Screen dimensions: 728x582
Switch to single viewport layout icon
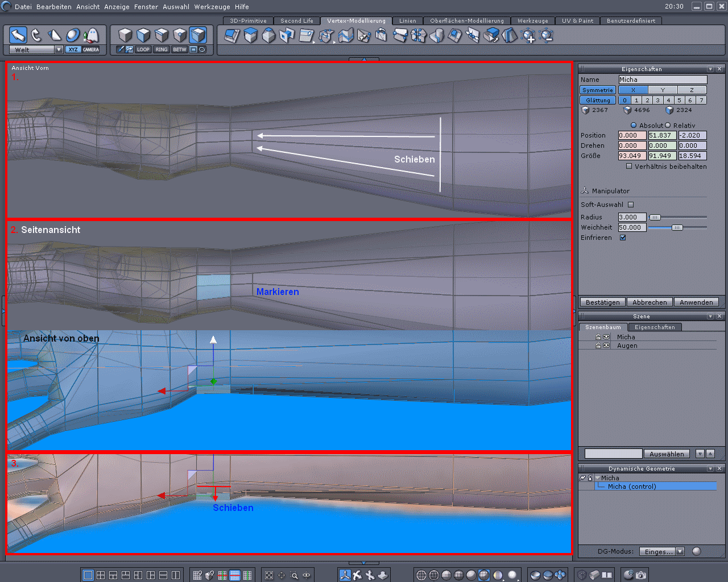(x=88, y=575)
